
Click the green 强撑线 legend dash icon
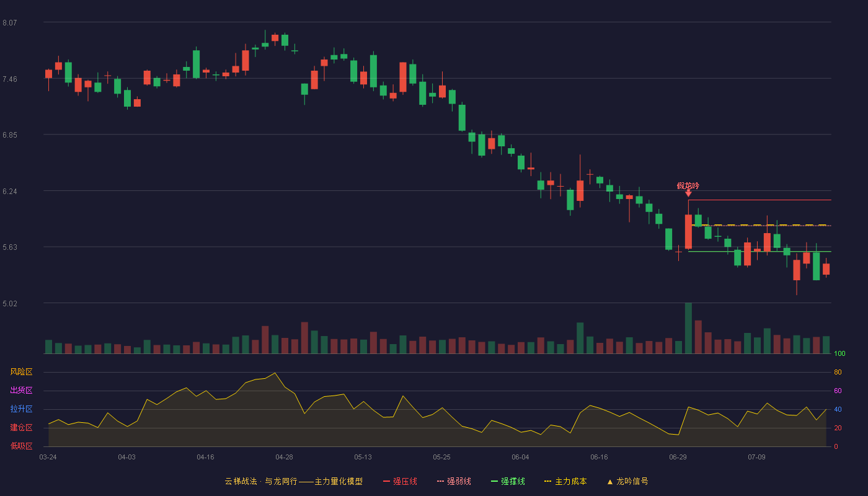pos(494,481)
